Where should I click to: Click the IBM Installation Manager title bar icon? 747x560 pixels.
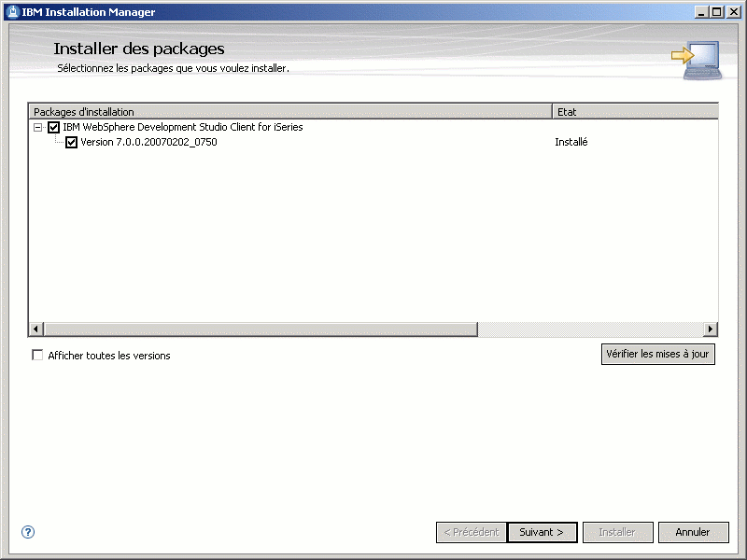tap(13, 12)
